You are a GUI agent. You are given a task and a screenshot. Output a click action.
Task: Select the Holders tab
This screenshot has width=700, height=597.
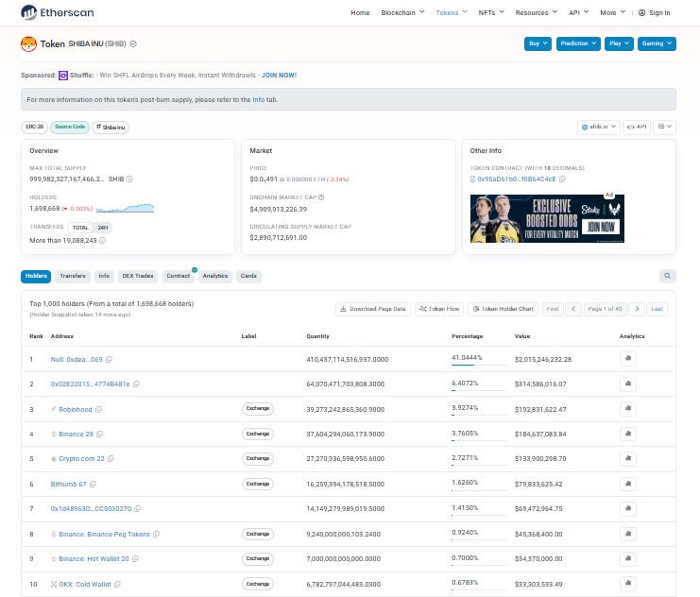click(36, 276)
